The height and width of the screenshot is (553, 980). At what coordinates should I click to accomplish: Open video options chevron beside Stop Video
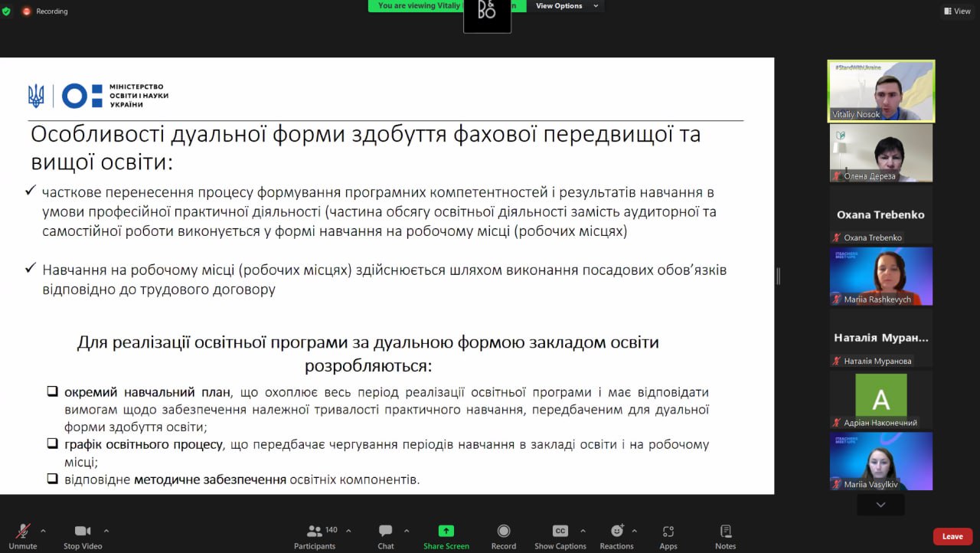(x=106, y=531)
